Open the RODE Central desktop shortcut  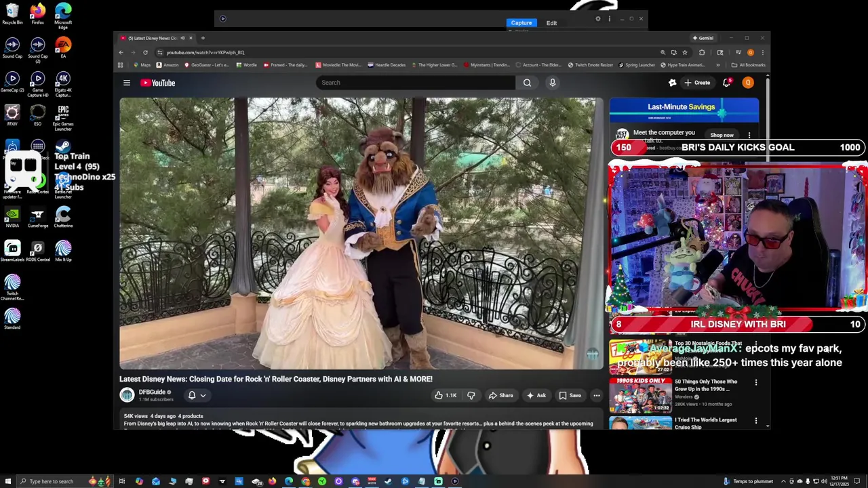37,251
